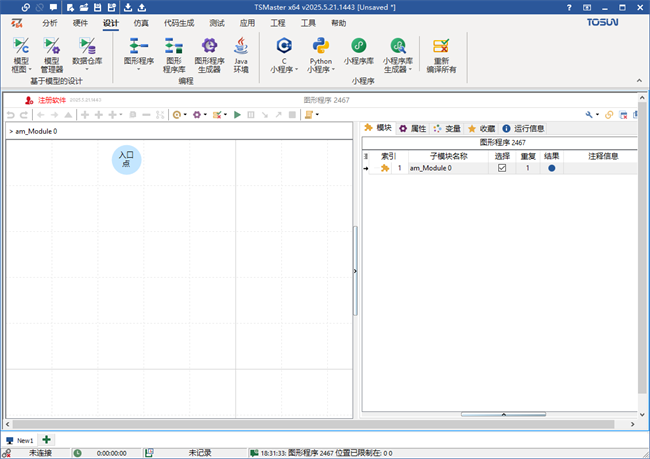650x459 pixels.
Task: Toggle the 选择 checkbox for am_Module 0
Action: [502, 169]
